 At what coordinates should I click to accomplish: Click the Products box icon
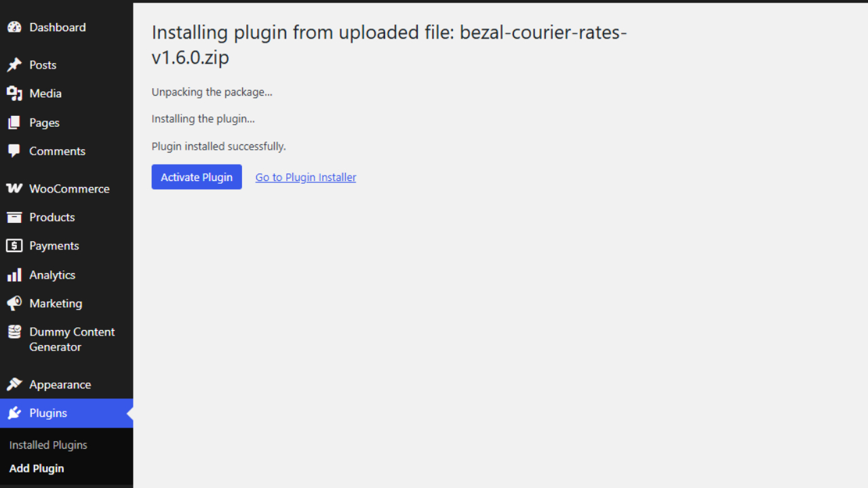[14, 217]
